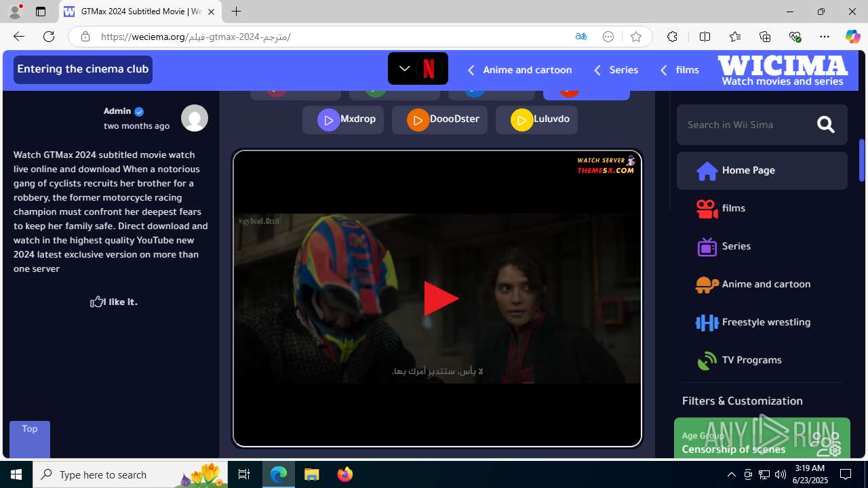Click the Mxdrop purple play icon
Image resolution: width=868 pixels, height=488 pixels.
click(328, 120)
